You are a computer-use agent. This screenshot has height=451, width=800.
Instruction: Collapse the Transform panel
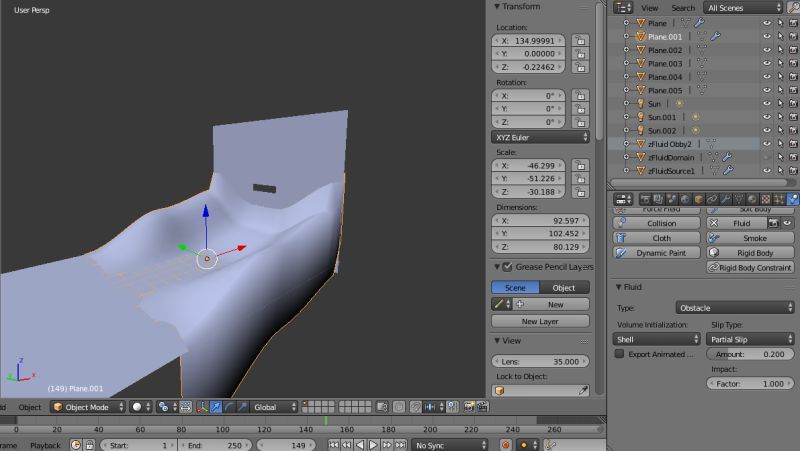496,6
